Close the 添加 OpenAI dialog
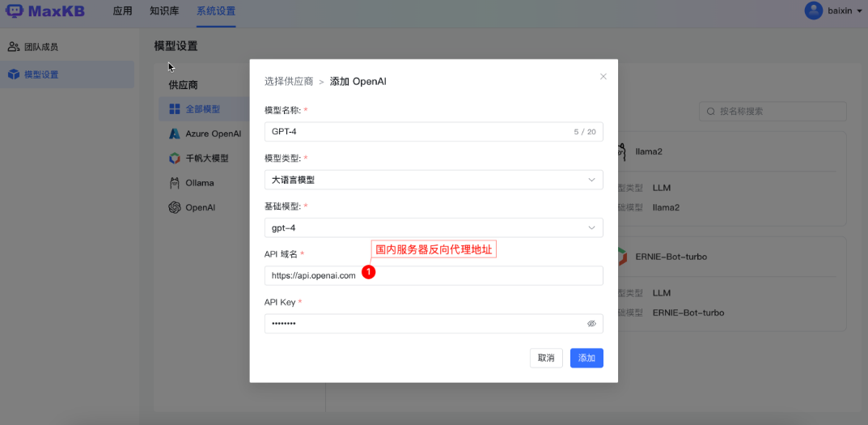Viewport: 868px width, 425px height. [x=603, y=77]
